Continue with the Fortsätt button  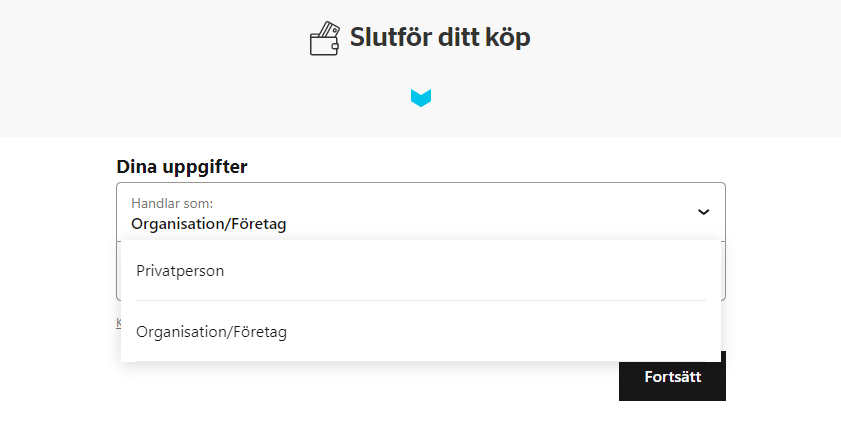pyautogui.click(x=672, y=376)
